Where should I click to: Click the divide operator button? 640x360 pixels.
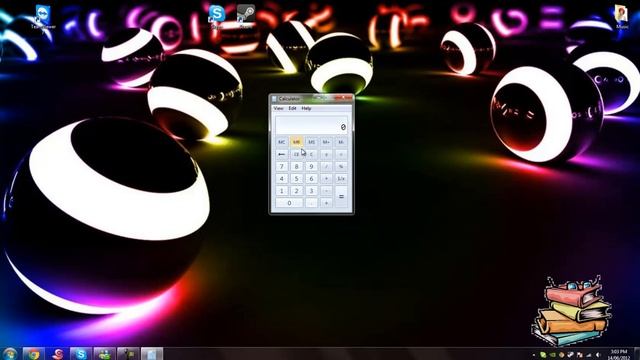326,167
